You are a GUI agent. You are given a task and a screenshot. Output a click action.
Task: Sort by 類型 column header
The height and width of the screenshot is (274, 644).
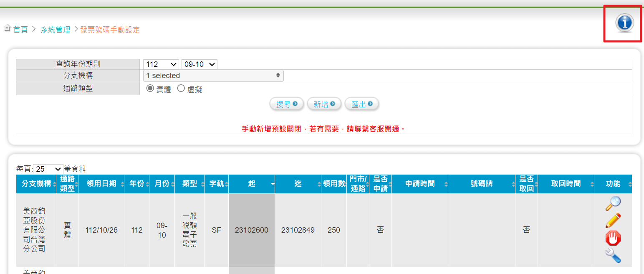(190, 184)
